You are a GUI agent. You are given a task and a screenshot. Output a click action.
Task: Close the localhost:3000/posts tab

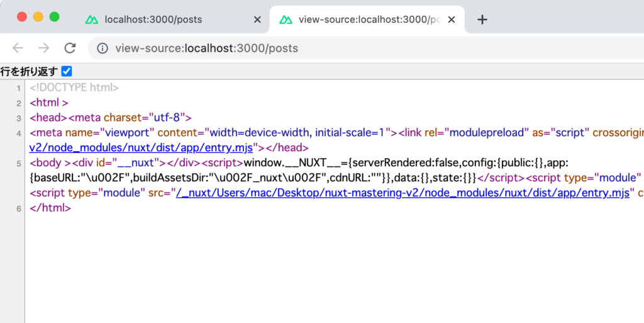[x=257, y=20]
